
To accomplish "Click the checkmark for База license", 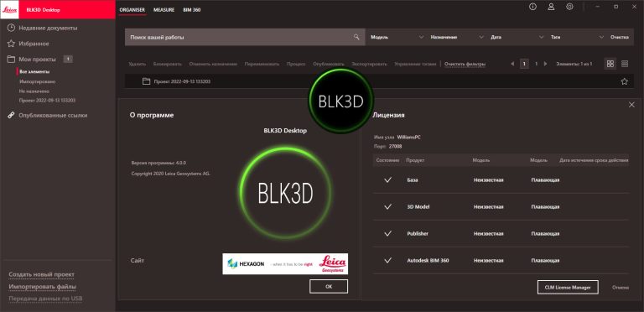I will 387,179.
